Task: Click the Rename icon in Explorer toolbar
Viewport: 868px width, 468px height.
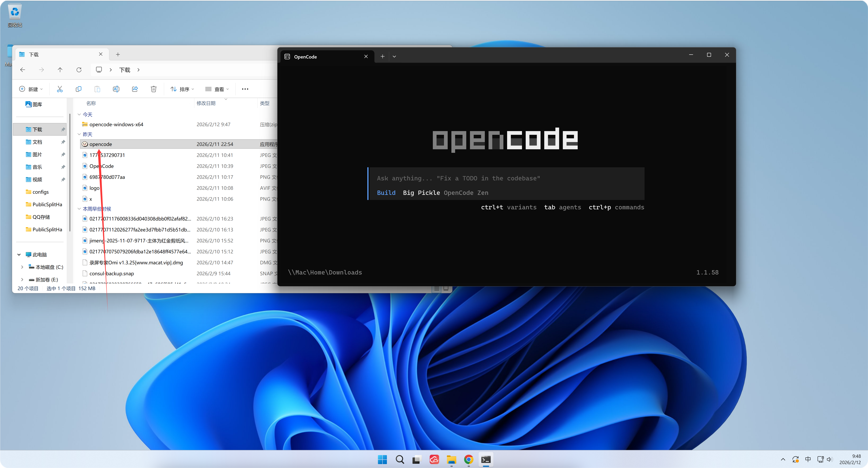Action: 116,89
